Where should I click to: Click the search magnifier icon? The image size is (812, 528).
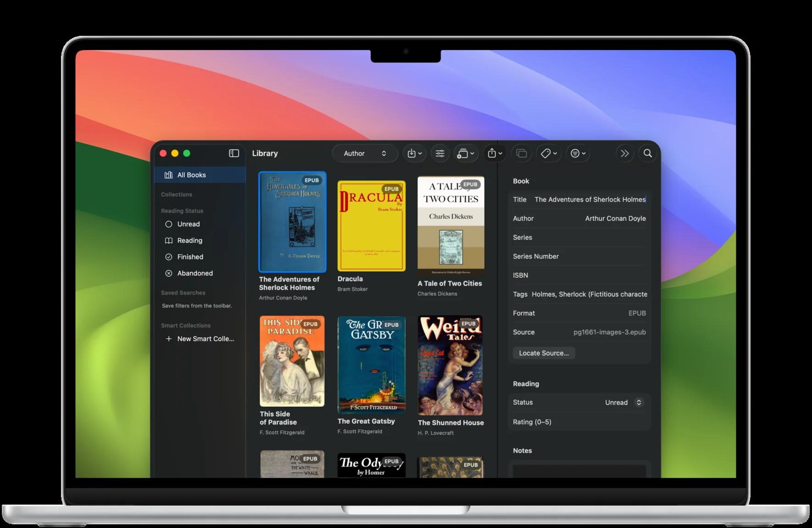tap(648, 153)
